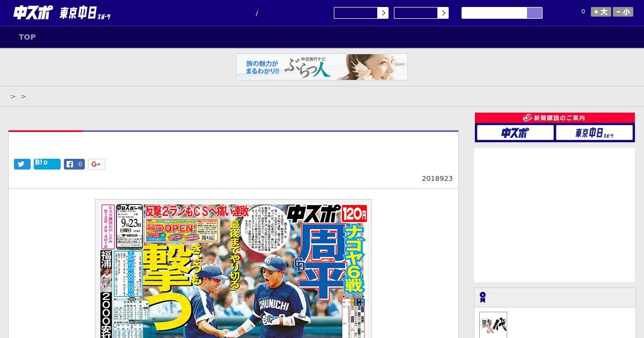Decrease font size with −小 button

(623, 12)
